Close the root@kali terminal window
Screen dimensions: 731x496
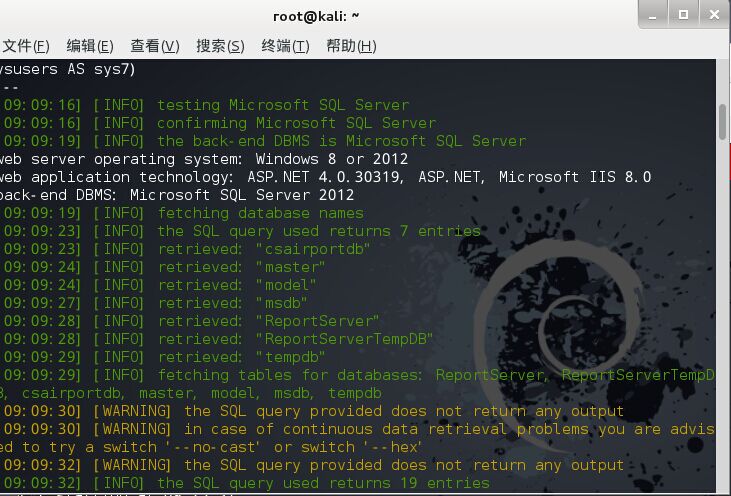point(714,15)
